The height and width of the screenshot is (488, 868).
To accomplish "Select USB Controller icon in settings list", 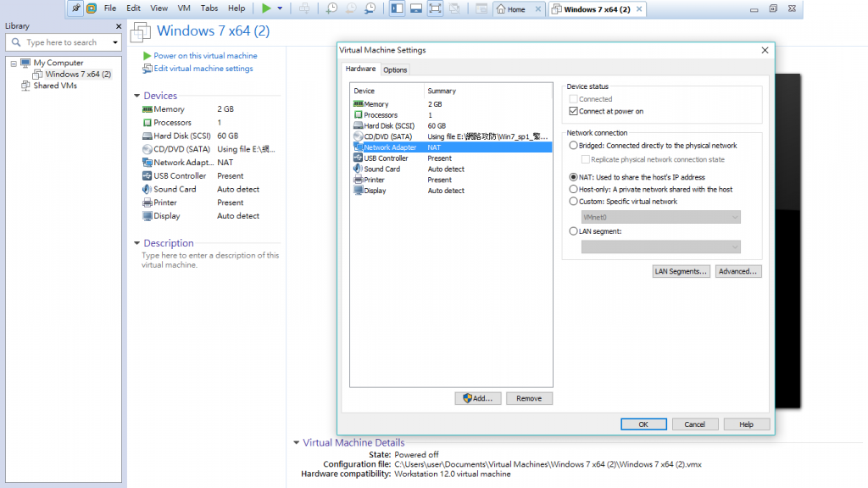I will pos(359,158).
